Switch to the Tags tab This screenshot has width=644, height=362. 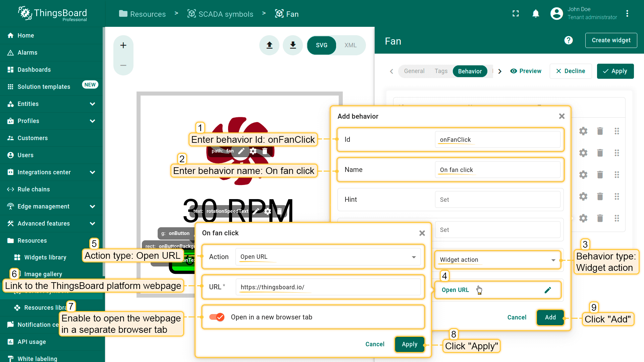click(x=441, y=71)
